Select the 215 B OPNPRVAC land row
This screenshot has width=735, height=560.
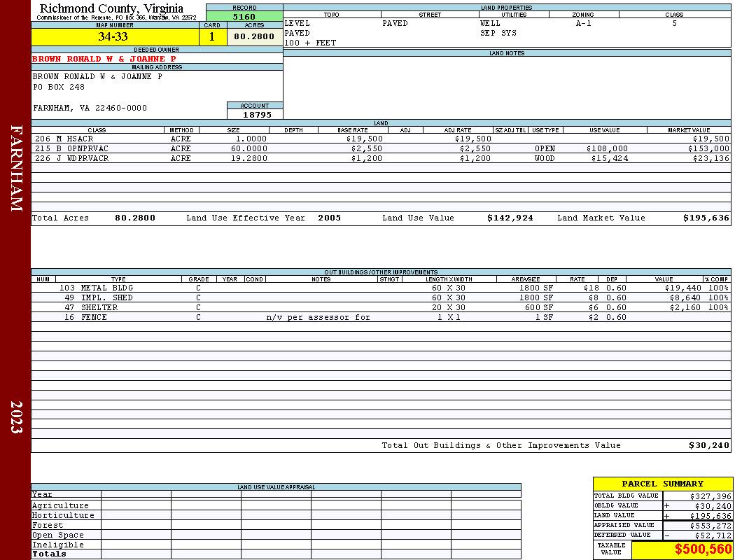381,148
